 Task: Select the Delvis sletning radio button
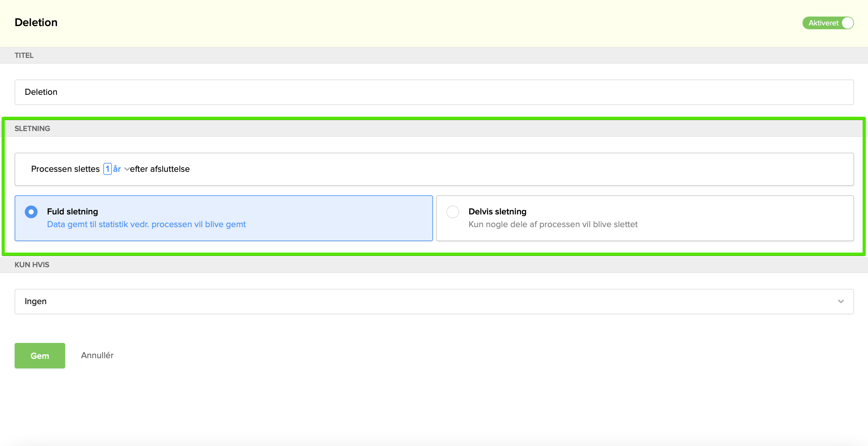452,212
